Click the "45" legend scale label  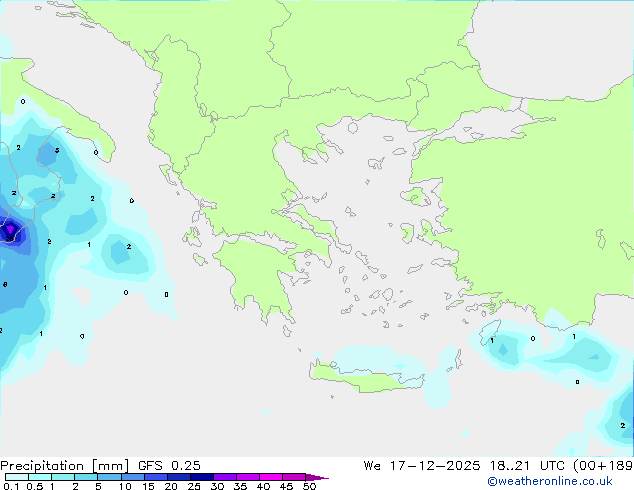click(286, 486)
